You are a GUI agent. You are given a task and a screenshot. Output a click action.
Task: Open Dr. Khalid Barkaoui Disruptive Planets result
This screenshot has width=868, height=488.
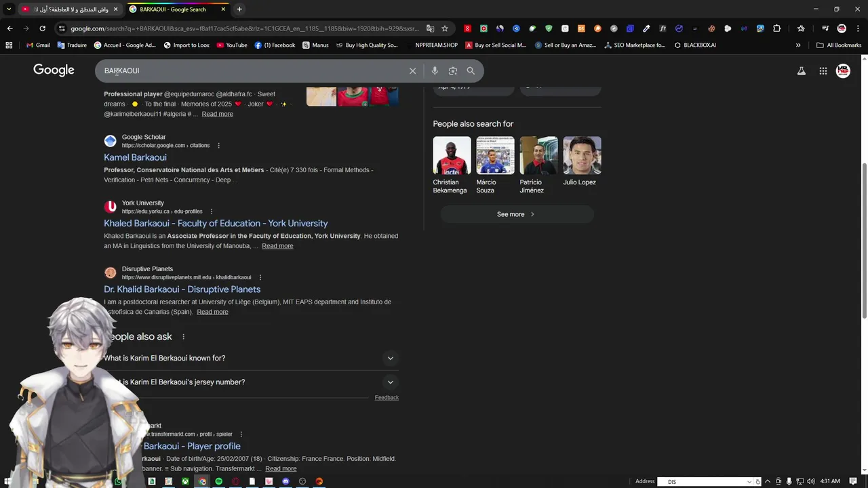click(182, 289)
